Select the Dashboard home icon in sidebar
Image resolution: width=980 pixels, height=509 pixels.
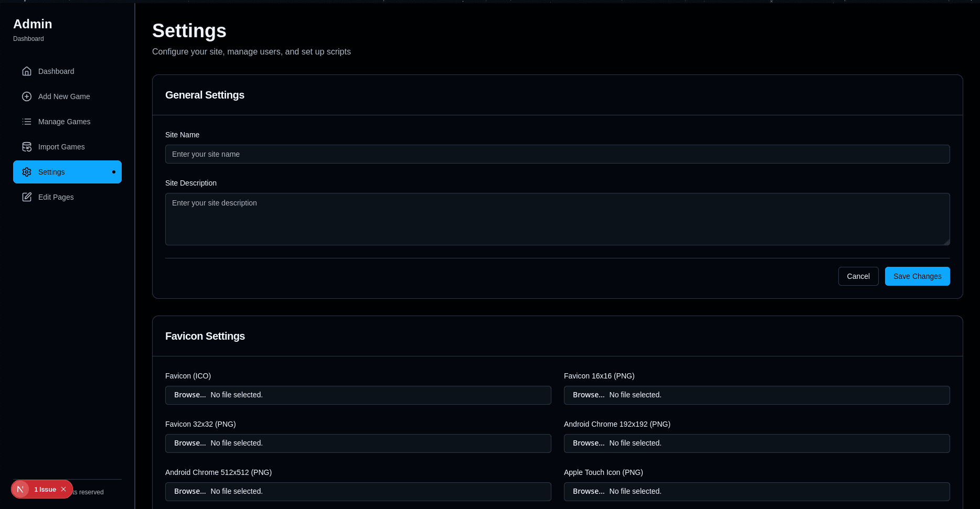[27, 71]
